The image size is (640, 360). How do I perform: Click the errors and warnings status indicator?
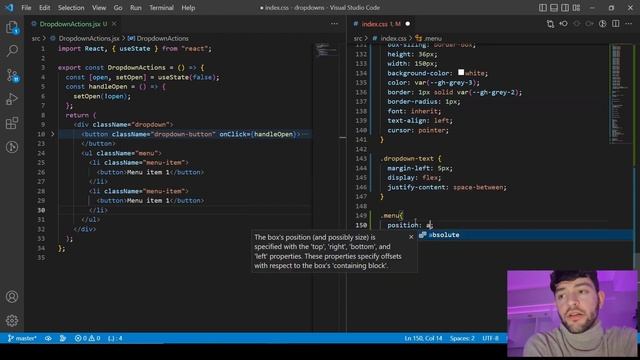pos(87,338)
